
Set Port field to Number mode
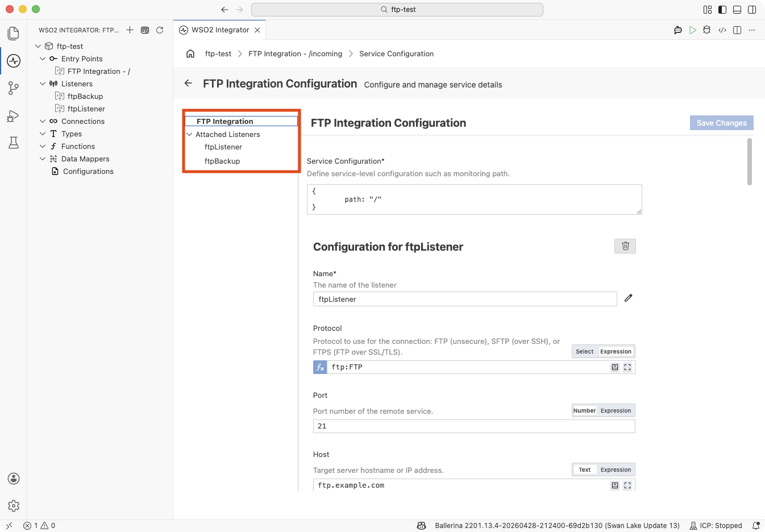point(584,410)
